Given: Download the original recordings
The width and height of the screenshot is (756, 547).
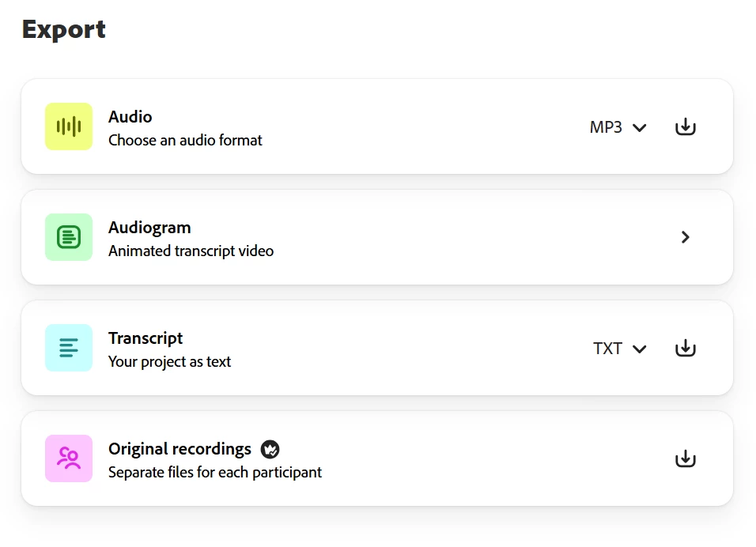Looking at the screenshot, I should pyautogui.click(x=685, y=458).
